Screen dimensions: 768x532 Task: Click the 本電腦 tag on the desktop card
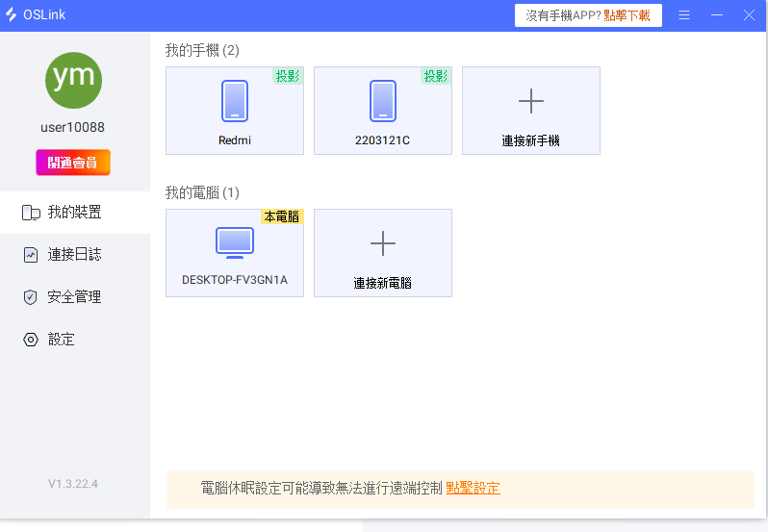coord(282,217)
